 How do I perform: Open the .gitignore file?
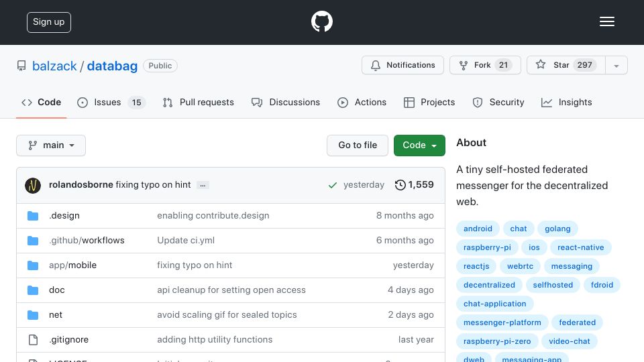pyautogui.click(x=68, y=339)
